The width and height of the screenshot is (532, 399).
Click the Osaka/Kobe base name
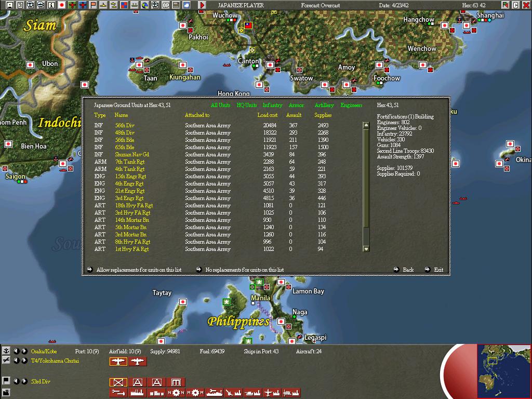(x=44, y=351)
